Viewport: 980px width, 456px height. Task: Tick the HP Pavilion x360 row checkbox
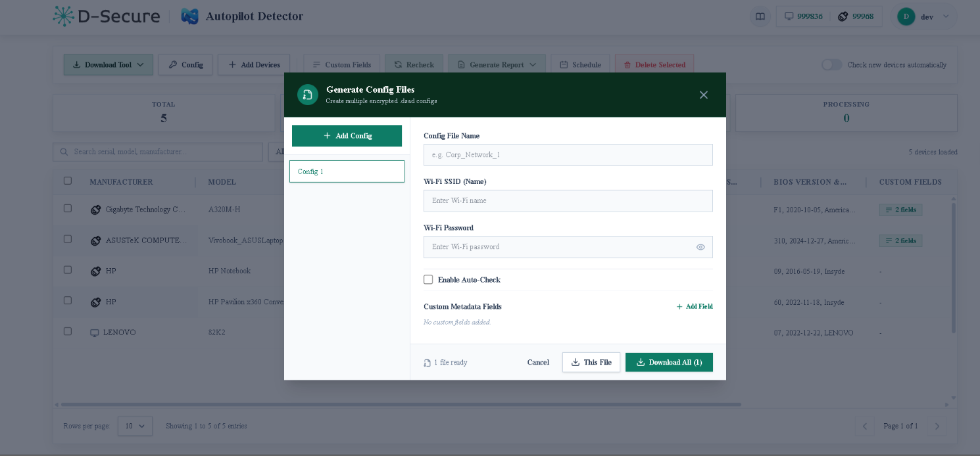click(x=68, y=300)
